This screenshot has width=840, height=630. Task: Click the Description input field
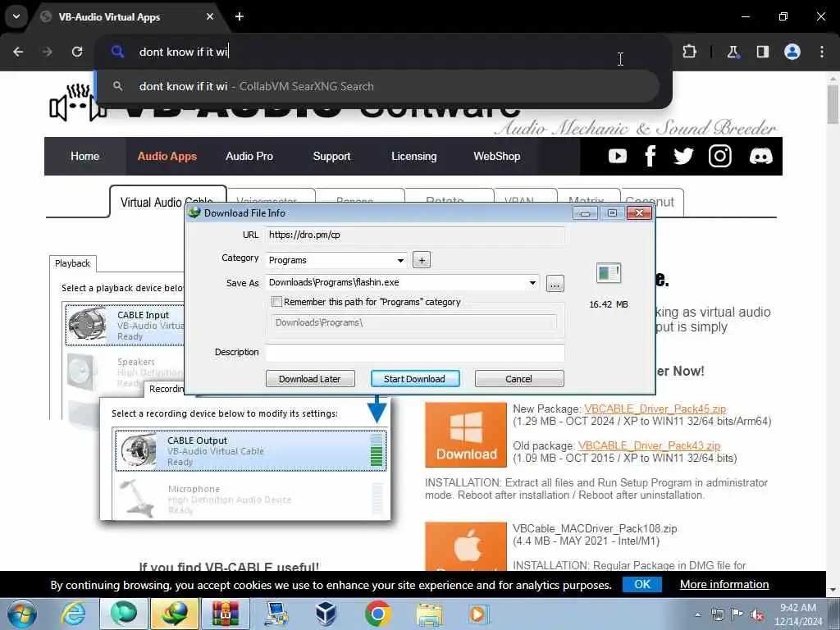click(x=415, y=353)
